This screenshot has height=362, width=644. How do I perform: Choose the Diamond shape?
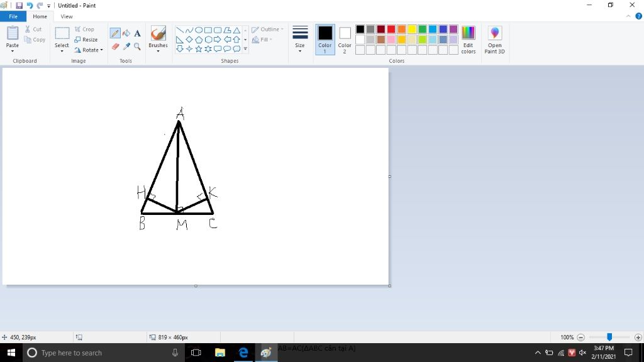tap(189, 40)
